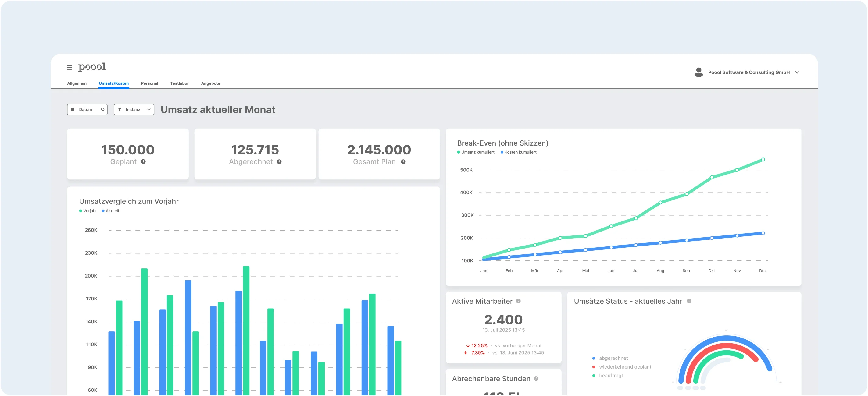Click info icon beside Abrechenbare Stunden

pos(536,379)
